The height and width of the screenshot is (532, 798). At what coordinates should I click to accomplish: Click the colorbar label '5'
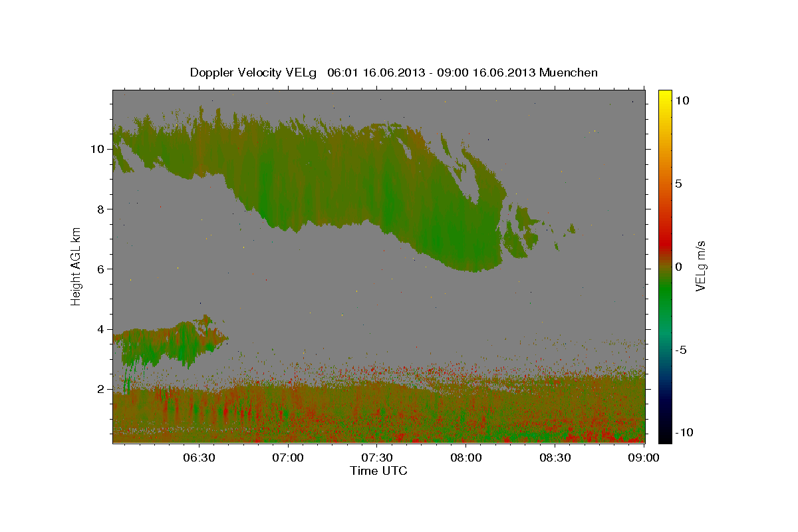pyautogui.click(x=679, y=184)
